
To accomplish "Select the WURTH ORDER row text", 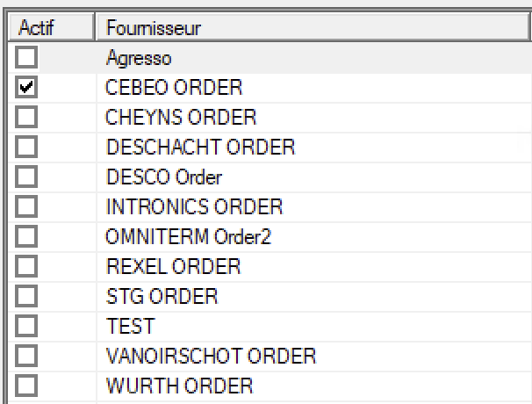I will [179, 386].
